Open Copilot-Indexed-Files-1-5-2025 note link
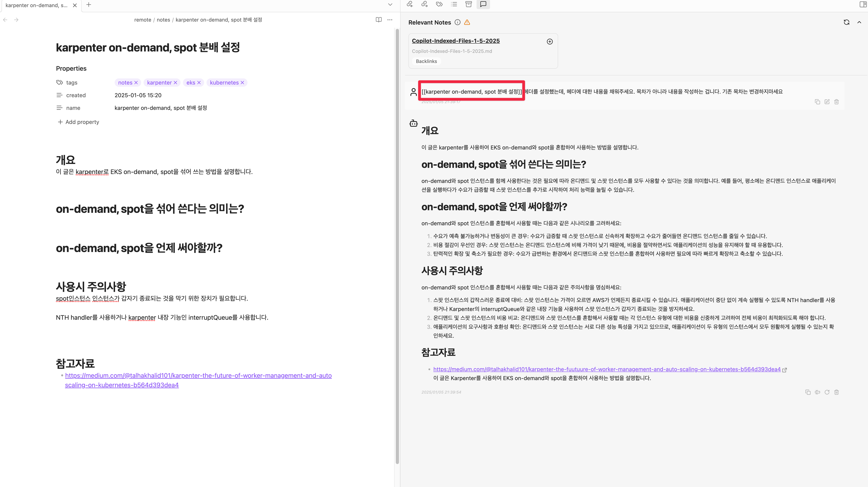The width and height of the screenshot is (868, 487). coord(456,41)
